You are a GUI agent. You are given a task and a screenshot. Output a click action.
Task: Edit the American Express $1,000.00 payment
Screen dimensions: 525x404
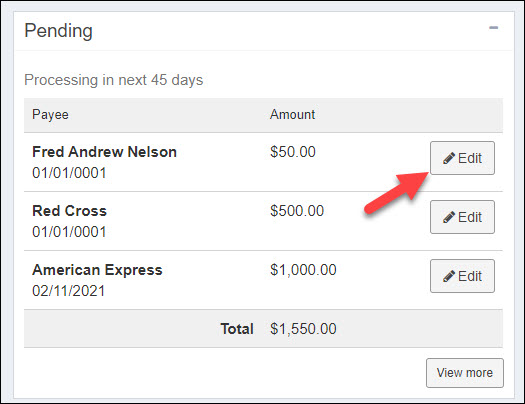[x=462, y=276]
